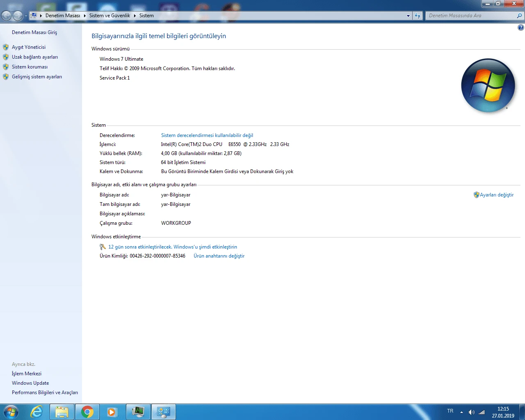Screen dimensions: 525x420
Task: Open the recent pages dropdown beside Forward
Action: click(26, 16)
